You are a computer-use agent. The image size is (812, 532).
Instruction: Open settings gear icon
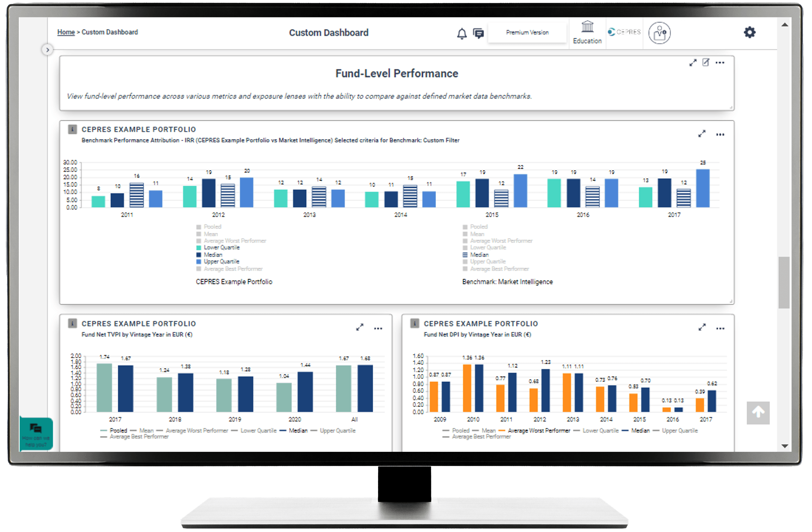[750, 32]
